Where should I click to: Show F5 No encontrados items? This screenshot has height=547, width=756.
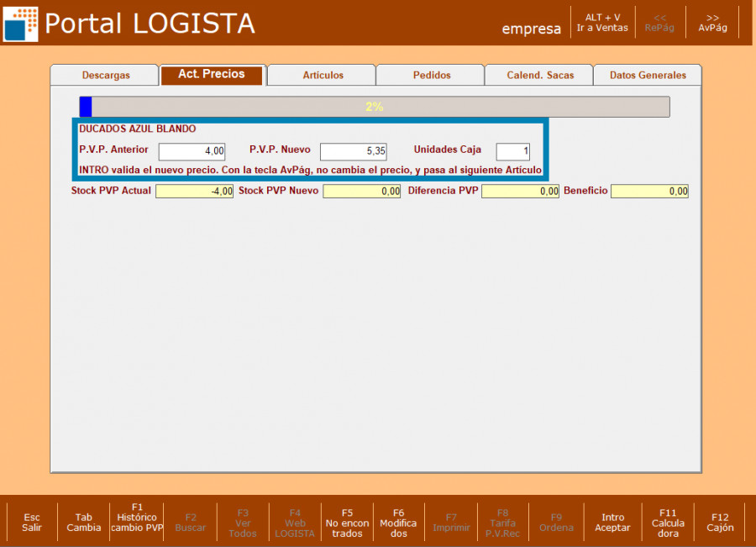pos(347,523)
